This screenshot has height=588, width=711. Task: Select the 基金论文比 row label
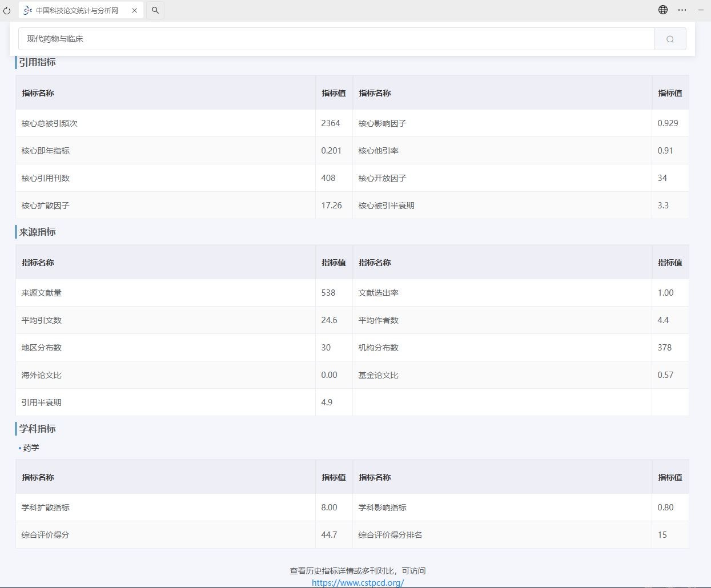click(378, 375)
